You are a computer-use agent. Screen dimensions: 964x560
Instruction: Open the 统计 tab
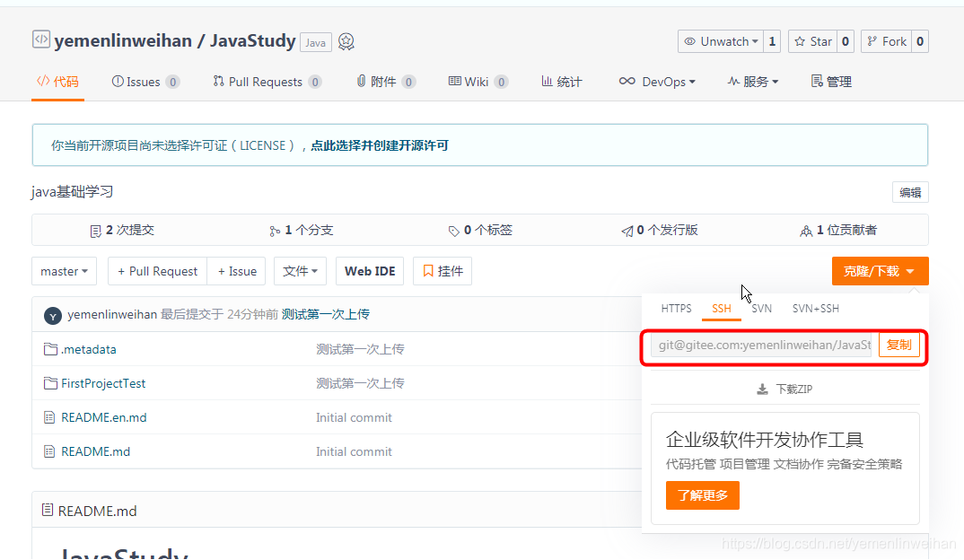[x=561, y=82]
